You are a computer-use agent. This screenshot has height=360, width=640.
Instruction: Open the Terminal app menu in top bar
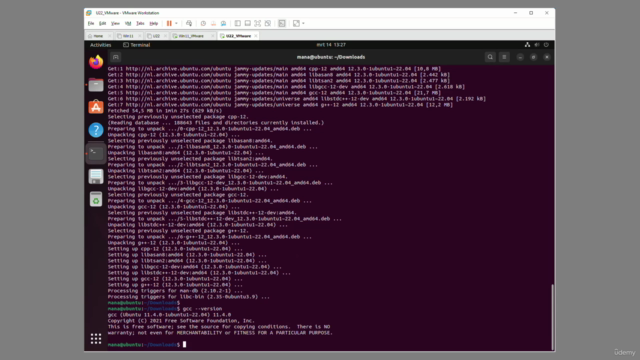(x=137, y=45)
